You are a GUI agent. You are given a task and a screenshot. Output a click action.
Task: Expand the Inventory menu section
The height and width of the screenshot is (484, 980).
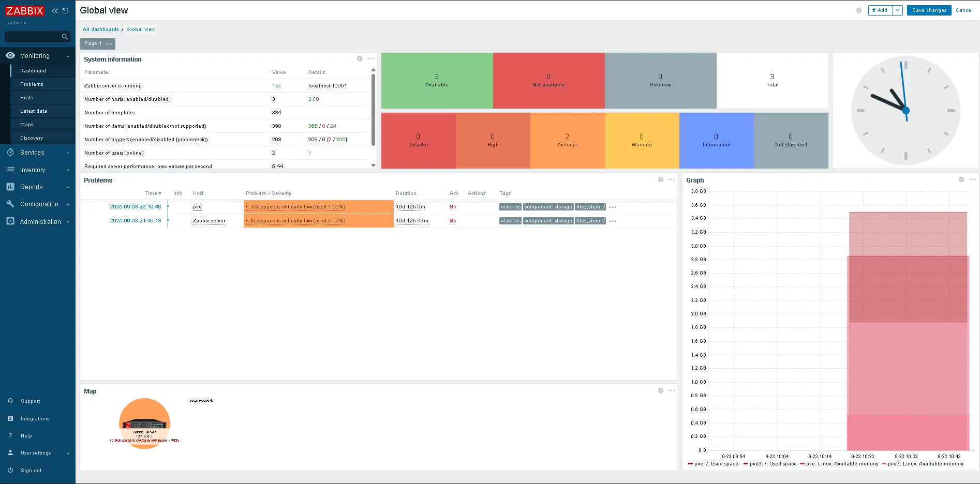(68, 170)
